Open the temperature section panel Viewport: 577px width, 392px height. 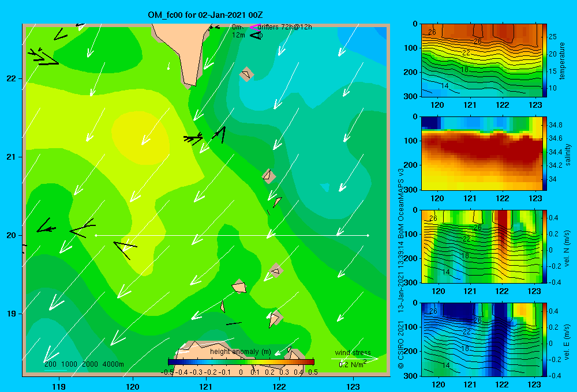click(x=481, y=61)
